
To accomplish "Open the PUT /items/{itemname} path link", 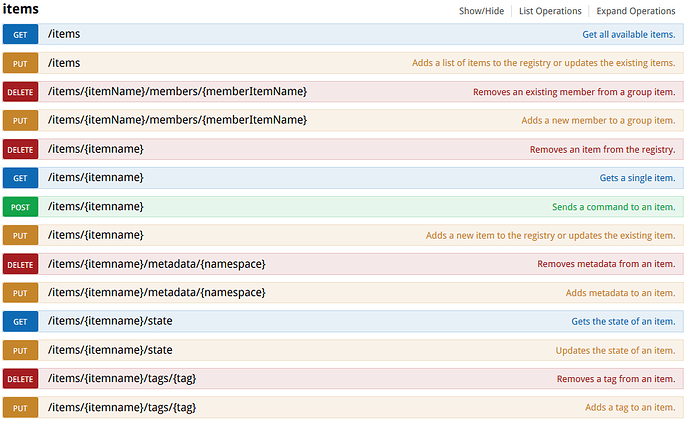I will (95, 235).
